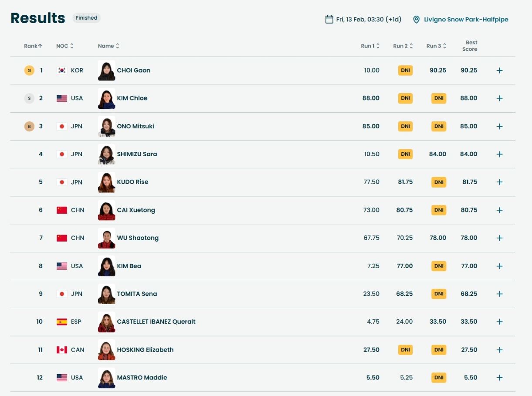Image resolution: width=532 pixels, height=396 pixels.
Task: Click the Canada flag icon
Action: click(62, 350)
